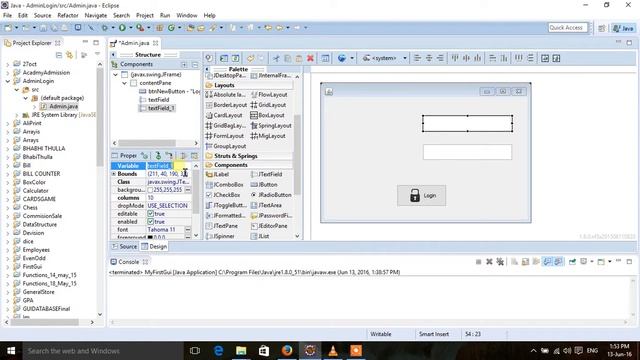This screenshot has width=640, height=360.
Task: Select JTextArea component in Palette
Action: [x=266, y=205]
